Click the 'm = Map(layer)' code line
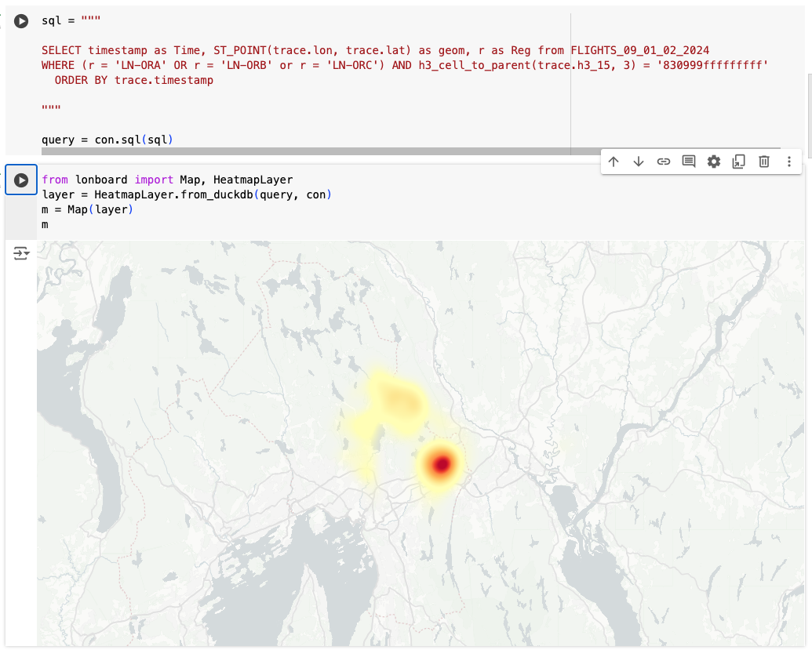Viewport: 812px width, 650px height. click(x=88, y=209)
